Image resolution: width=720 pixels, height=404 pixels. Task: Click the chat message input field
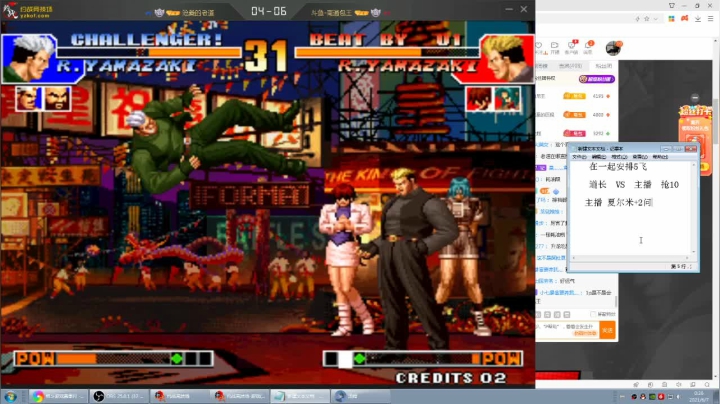pos(567,330)
